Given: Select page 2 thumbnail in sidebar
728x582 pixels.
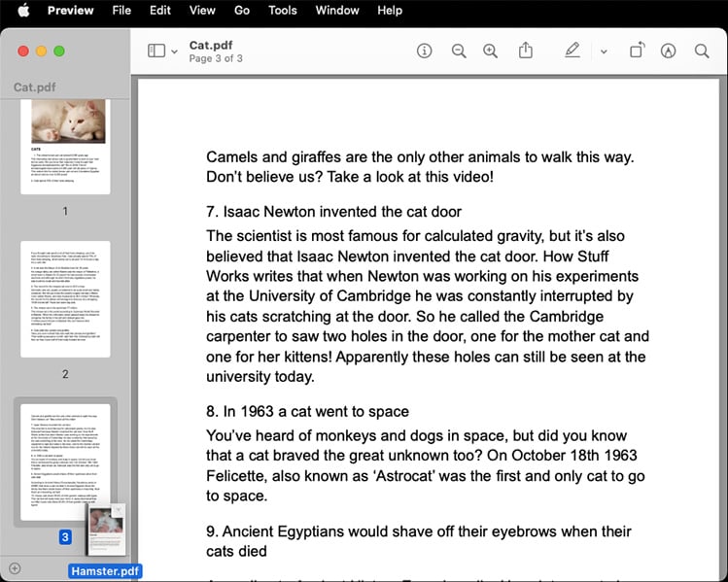Looking at the screenshot, I should (x=65, y=299).
